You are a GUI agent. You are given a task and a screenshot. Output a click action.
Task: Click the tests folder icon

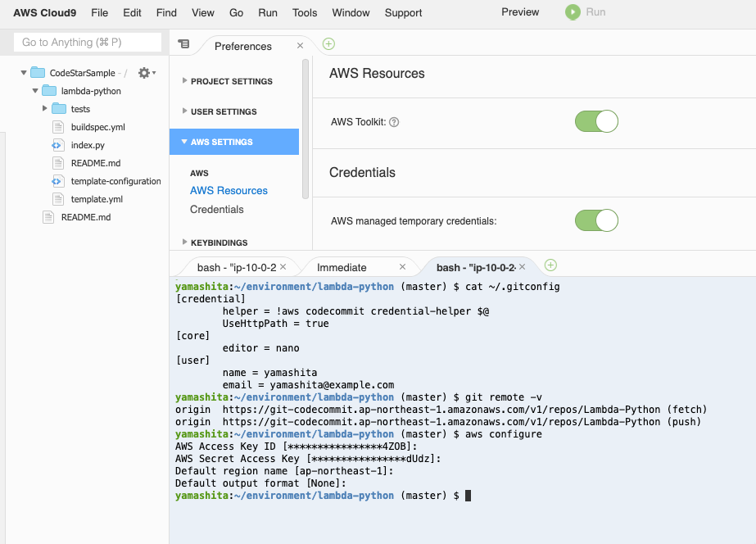[59, 108]
